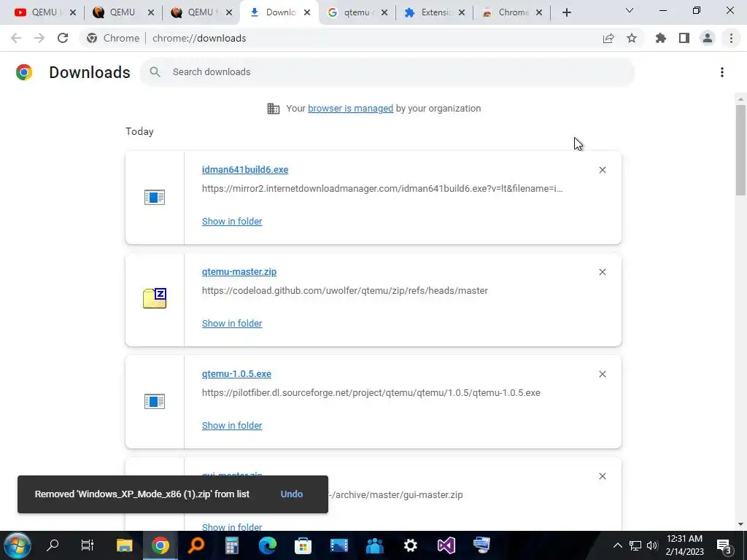The height and width of the screenshot is (560, 747).
Task: Click the qtemu-1.0.5.exe file icon
Action: click(x=155, y=402)
